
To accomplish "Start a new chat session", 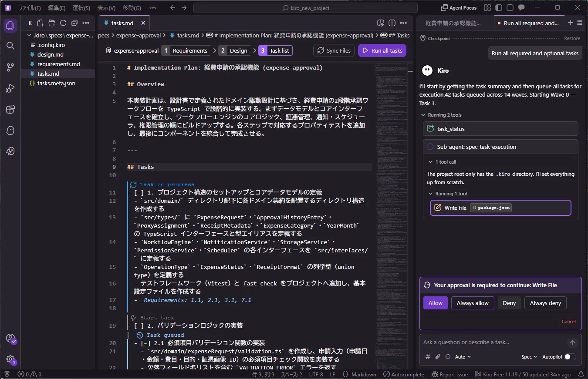I will pos(571,23).
